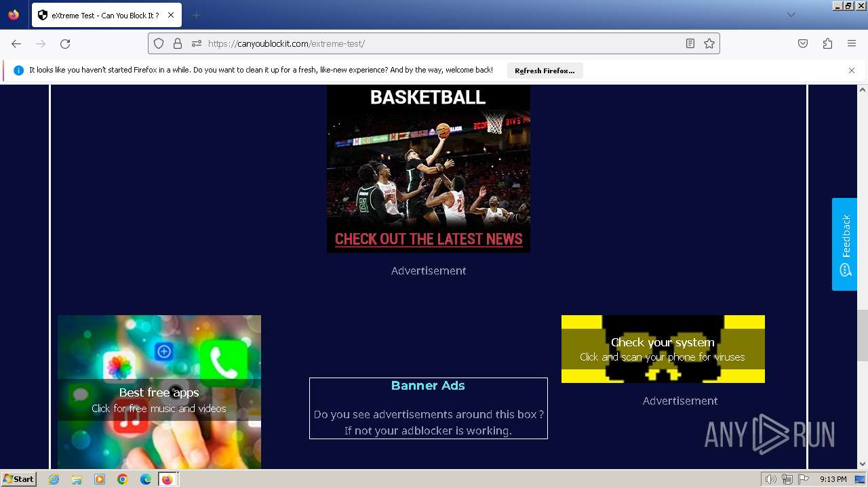Image resolution: width=868 pixels, height=488 pixels.
Task: Click the 9:13 PM system clock
Action: [x=833, y=479]
